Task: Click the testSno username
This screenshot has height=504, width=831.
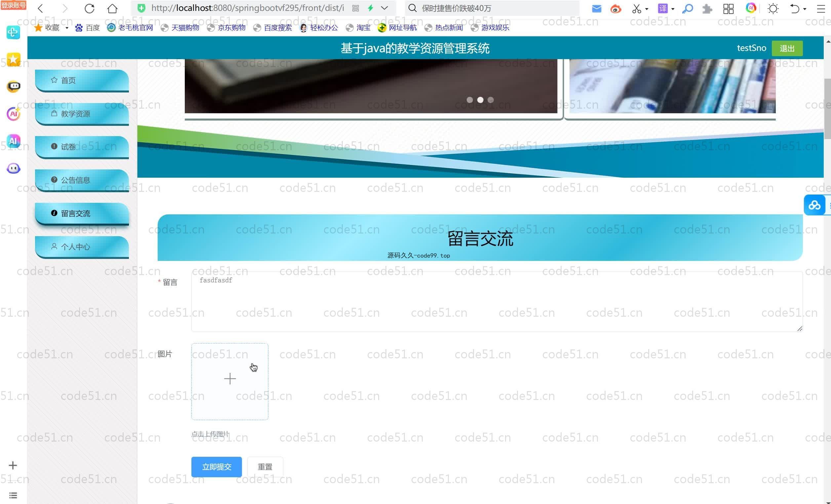Action: click(751, 48)
